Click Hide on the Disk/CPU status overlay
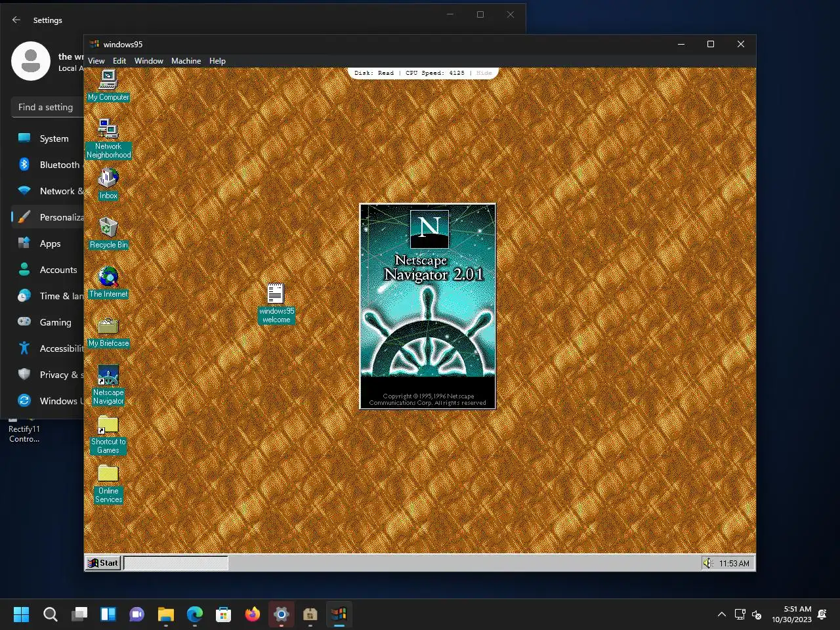 484,73
